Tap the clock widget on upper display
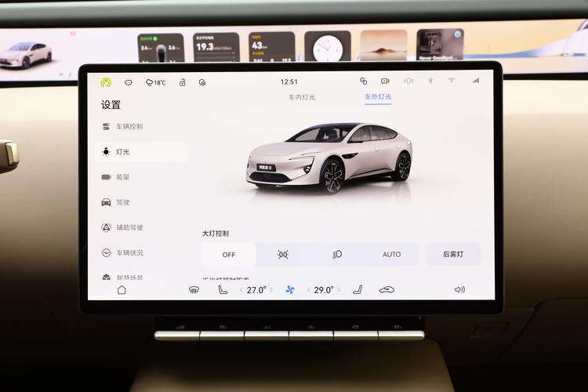Viewport: 588px width, 392px height. tap(328, 47)
